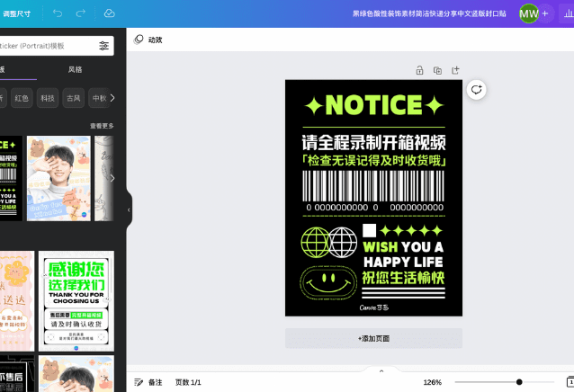Image resolution: width=574 pixels, height=392 pixels.
Task: Open the pink 送达 template thumbnail
Action: pyautogui.click(x=17, y=301)
